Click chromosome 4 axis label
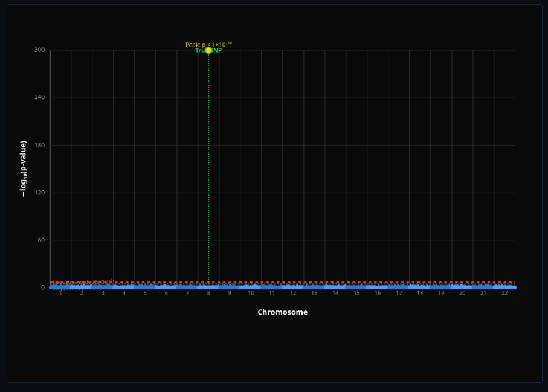This screenshot has height=392, width=548. coord(124,293)
